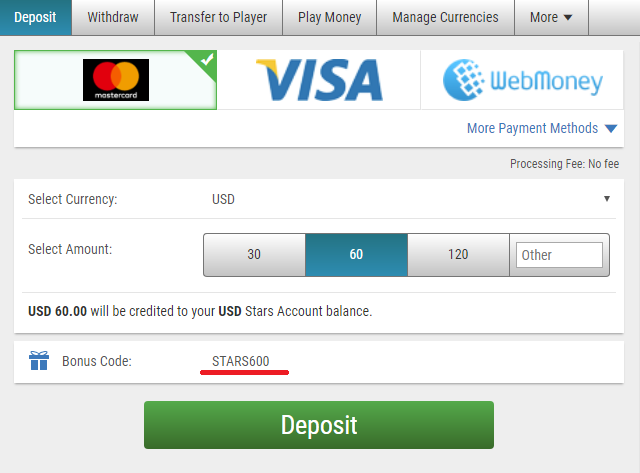Screen dimensions: 640x473
Task: Click the blue gift box icon
Action: click(x=39, y=361)
